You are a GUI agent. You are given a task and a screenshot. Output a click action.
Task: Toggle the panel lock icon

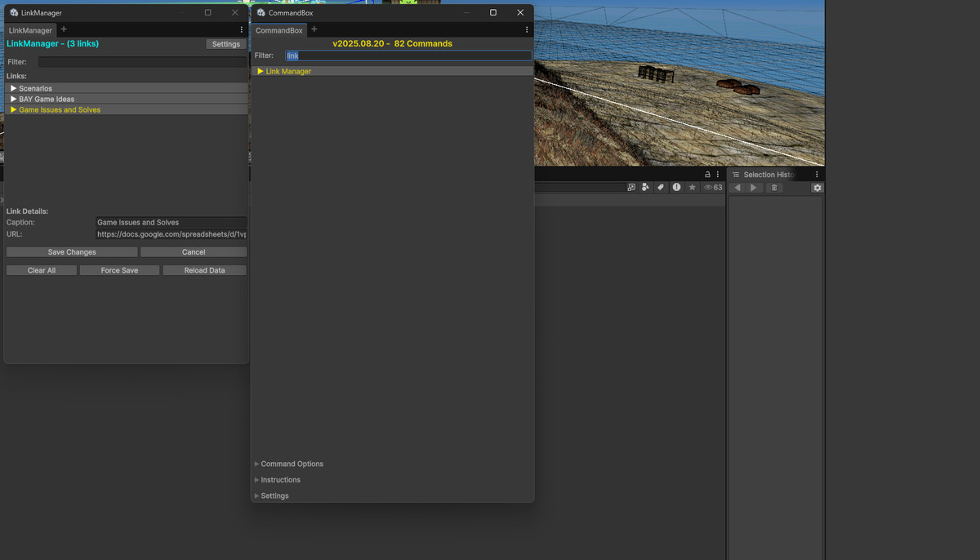click(x=707, y=175)
